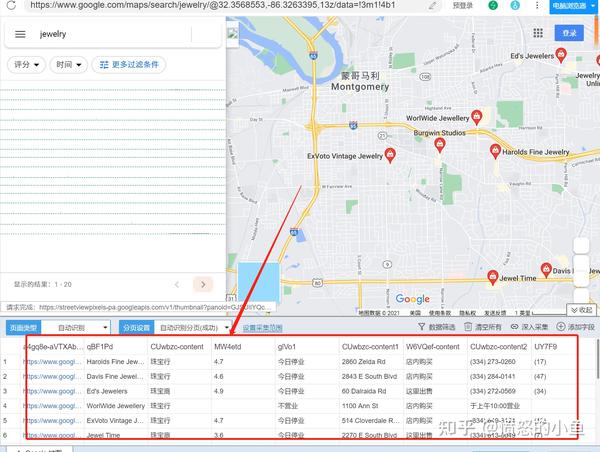The width and height of the screenshot is (600, 452).
Task: Click the CUwbzc-content1 column header
Action: coord(370,347)
